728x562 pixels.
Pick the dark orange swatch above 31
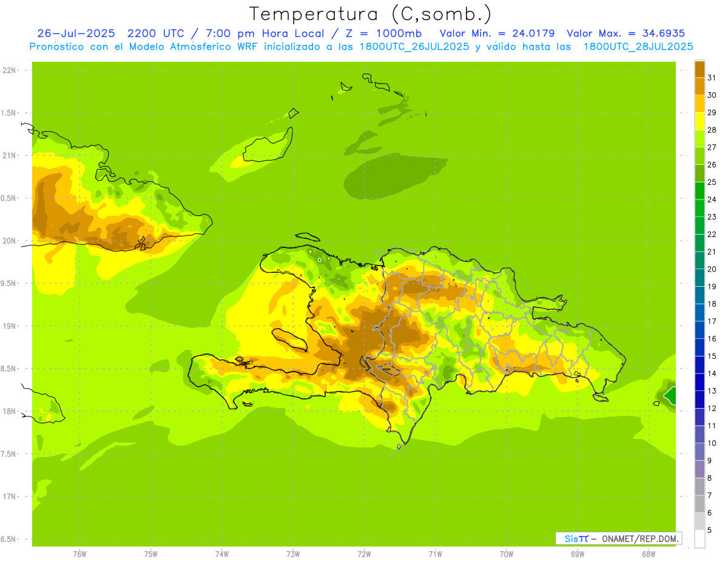[699, 69]
